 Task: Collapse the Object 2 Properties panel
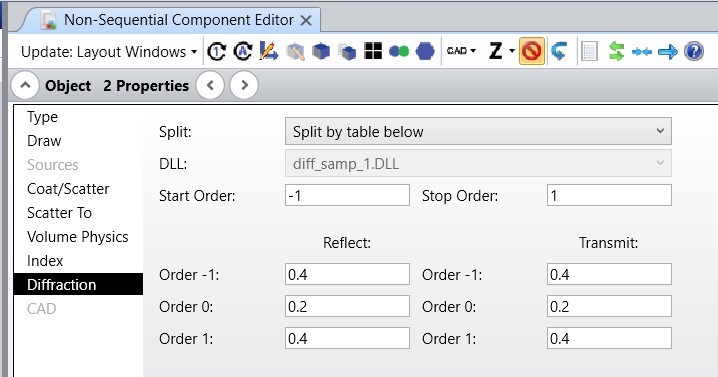(x=25, y=85)
